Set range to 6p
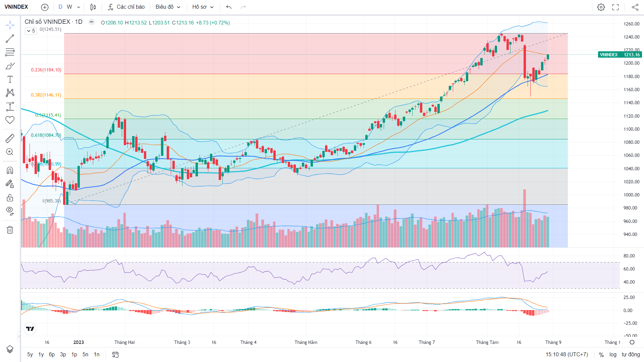The width and height of the screenshot is (644, 362). pyautogui.click(x=52, y=355)
